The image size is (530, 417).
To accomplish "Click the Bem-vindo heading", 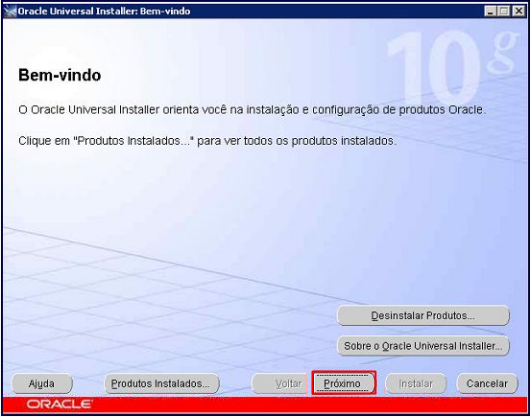I will 59,75.
